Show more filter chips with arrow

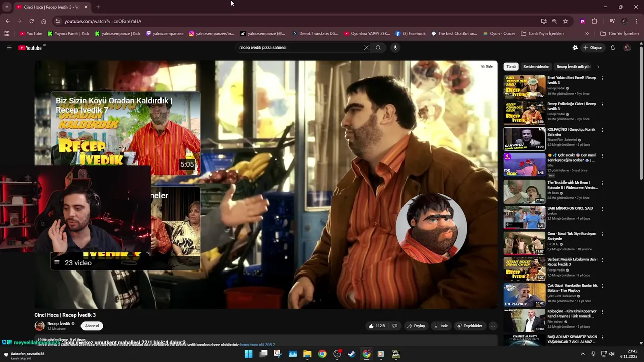(598, 67)
